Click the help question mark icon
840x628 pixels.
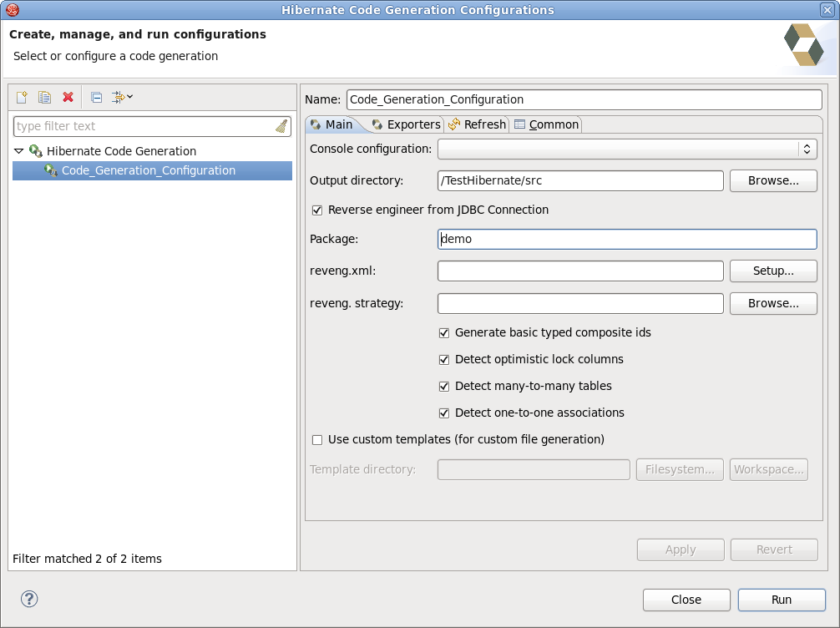pos(28,599)
